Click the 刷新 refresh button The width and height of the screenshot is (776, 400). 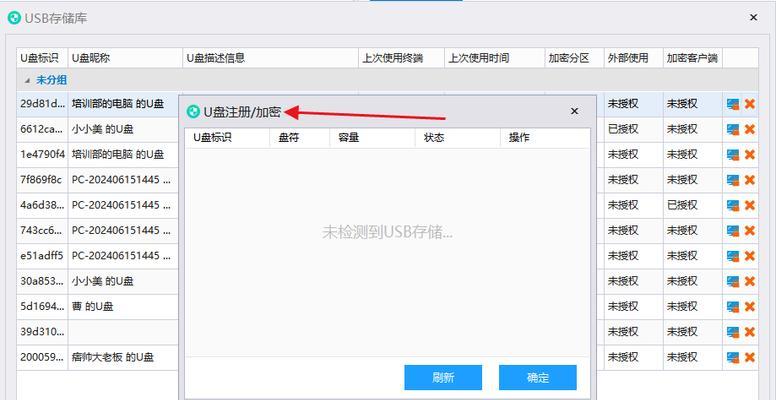pos(443,377)
